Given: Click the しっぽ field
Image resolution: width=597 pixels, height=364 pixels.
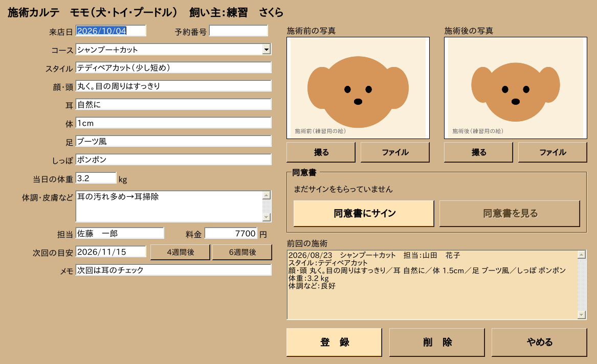Looking at the screenshot, I should click(173, 160).
